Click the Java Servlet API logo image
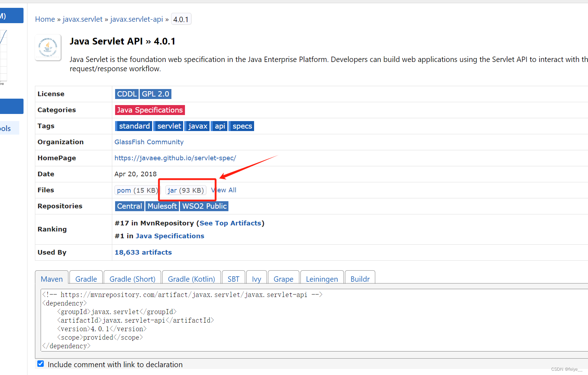This screenshot has height=375, width=588. [48, 48]
